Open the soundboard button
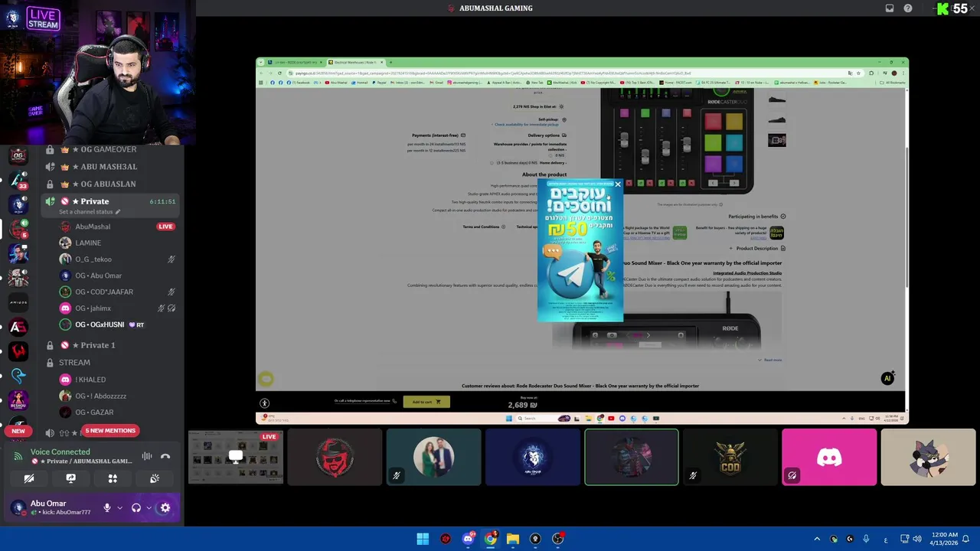 click(x=154, y=478)
